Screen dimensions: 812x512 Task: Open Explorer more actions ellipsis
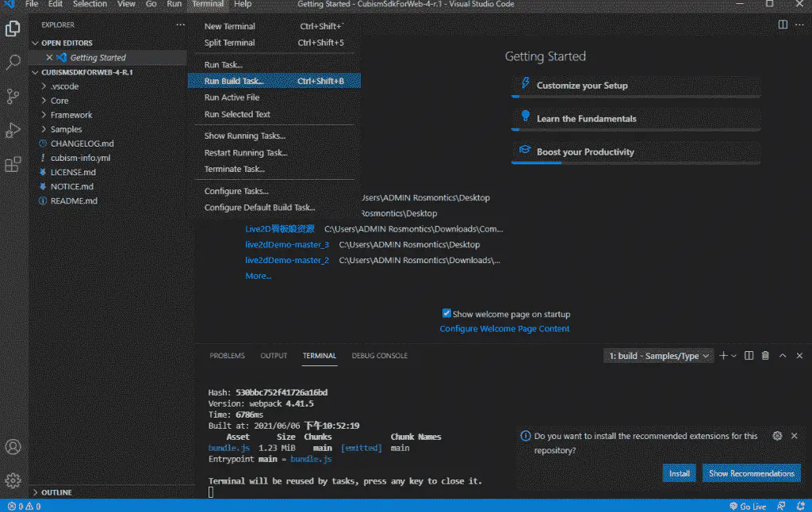180,25
